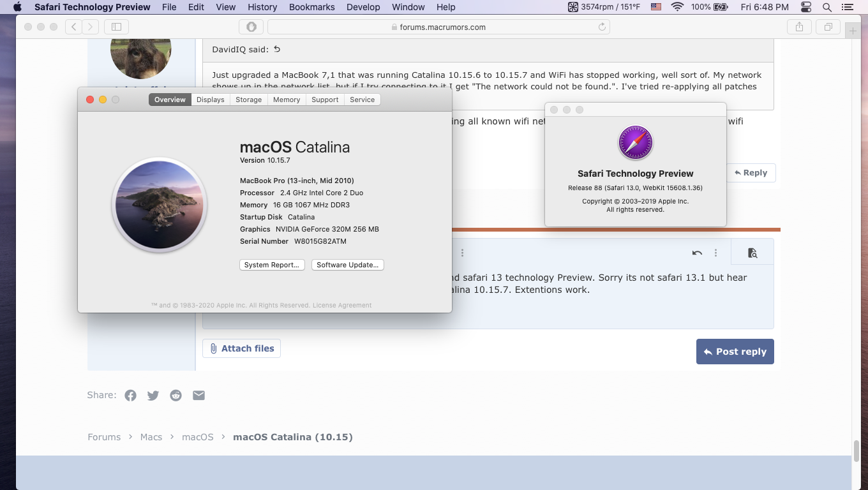
Task: Share thread via Reddit icon
Action: (176, 396)
